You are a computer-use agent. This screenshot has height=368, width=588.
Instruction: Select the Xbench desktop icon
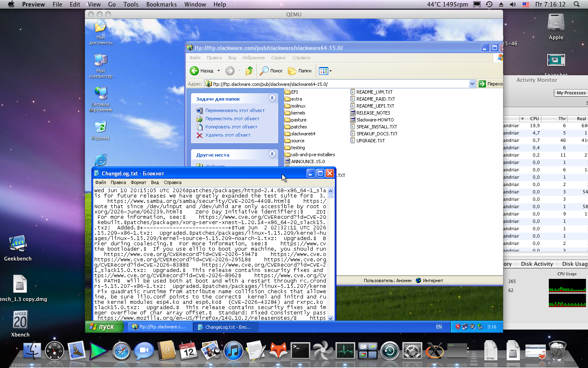20,324
